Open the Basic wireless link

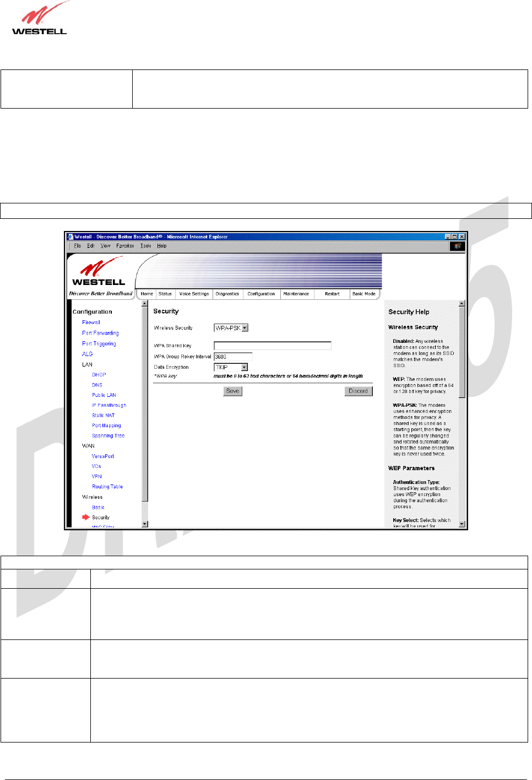point(99,507)
